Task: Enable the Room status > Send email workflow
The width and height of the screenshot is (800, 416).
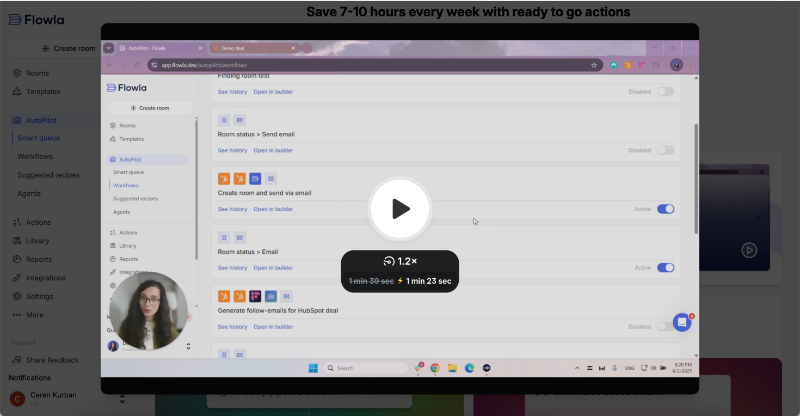Action: (x=665, y=150)
